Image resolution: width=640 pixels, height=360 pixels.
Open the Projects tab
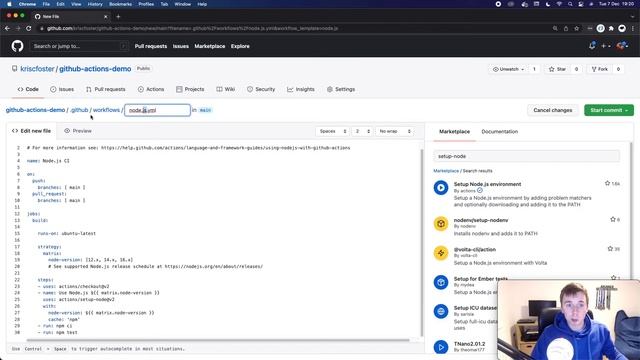190,89
